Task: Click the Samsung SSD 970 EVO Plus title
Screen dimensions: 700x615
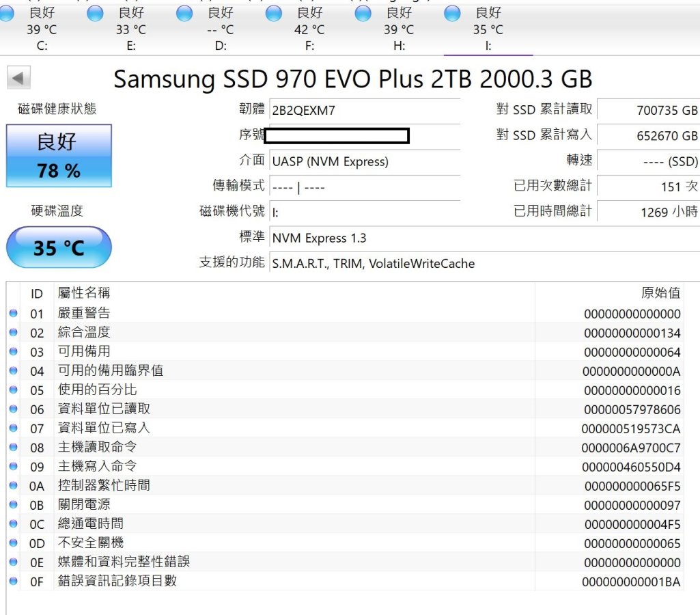Action: pos(352,79)
